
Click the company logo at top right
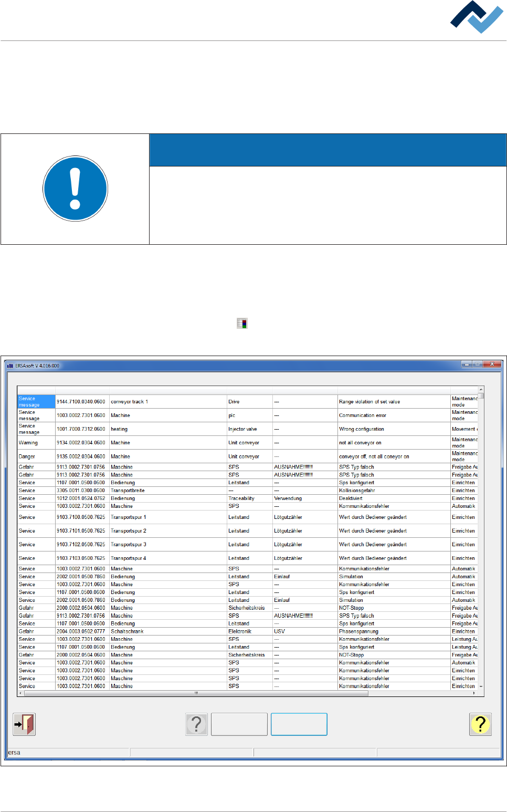(477, 17)
